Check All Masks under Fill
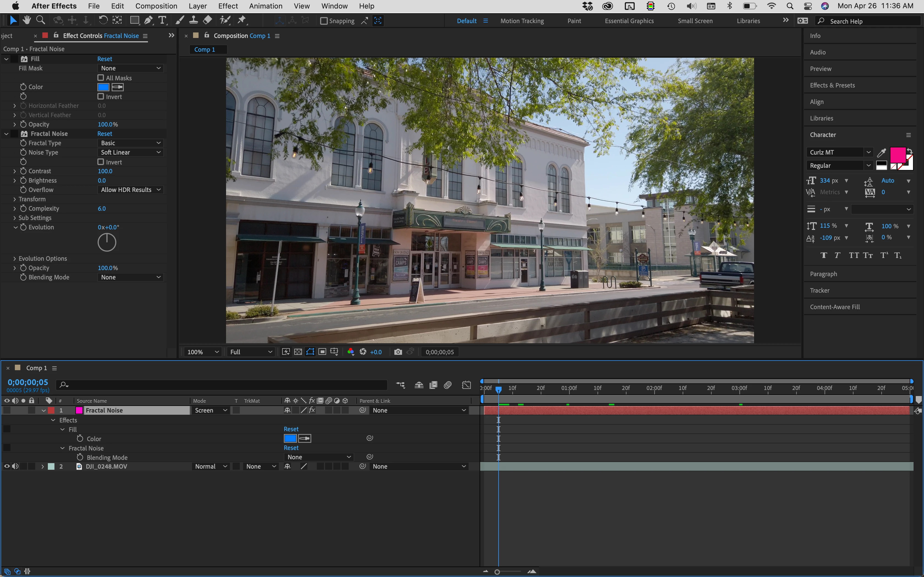Viewport: 924px width, 577px height. 101,78
